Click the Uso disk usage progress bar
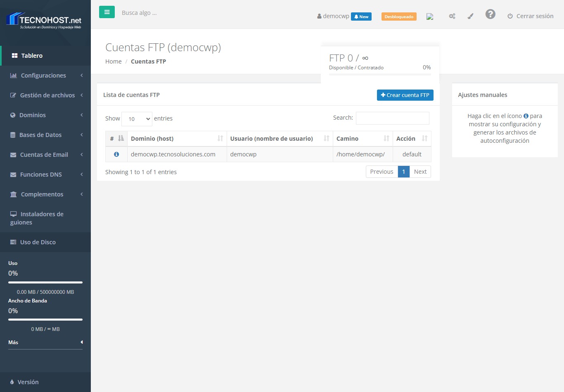 45,283
